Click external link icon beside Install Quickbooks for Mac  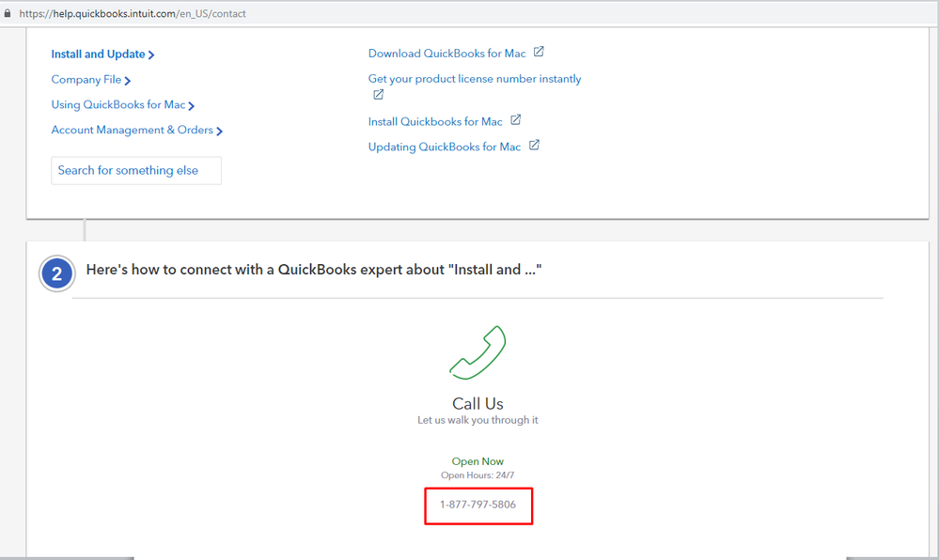(515, 120)
